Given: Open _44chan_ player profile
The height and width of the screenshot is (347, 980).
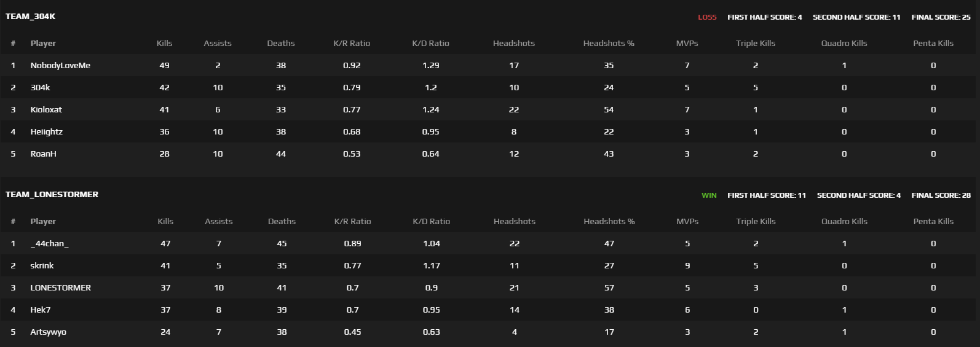Looking at the screenshot, I should pos(49,244).
